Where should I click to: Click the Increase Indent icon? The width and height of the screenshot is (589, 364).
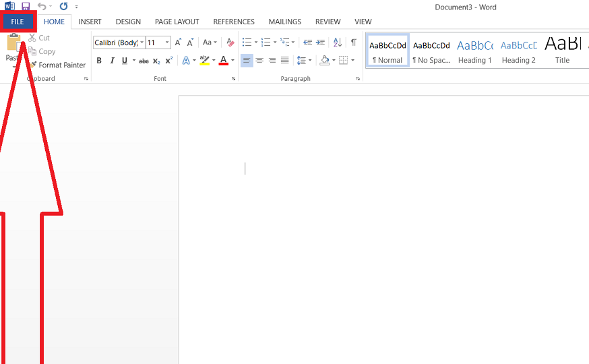[320, 42]
